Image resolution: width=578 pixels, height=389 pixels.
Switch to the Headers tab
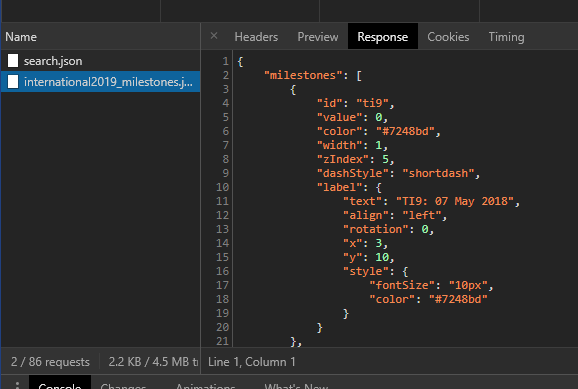point(256,37)
